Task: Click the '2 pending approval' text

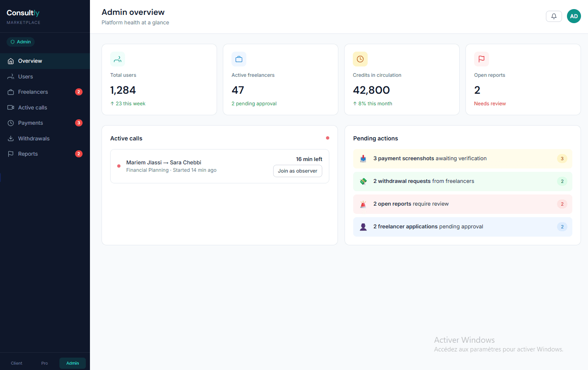Action: (254, 104)
